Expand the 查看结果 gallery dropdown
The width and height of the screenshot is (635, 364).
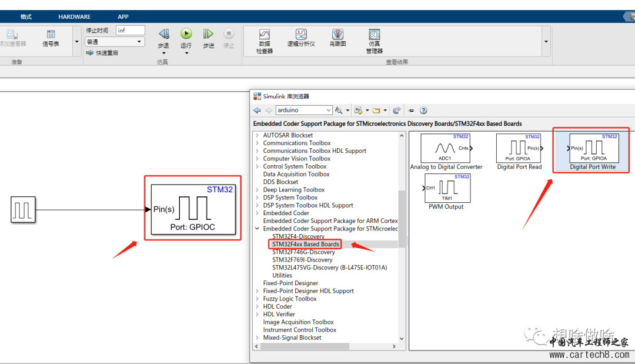[546, 42]
